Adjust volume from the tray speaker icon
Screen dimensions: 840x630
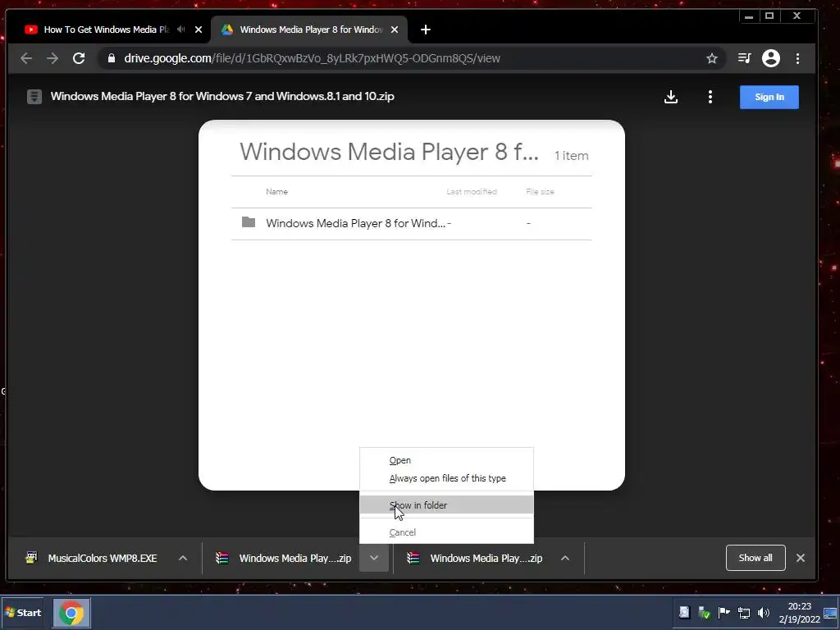[x=764, y=613]
